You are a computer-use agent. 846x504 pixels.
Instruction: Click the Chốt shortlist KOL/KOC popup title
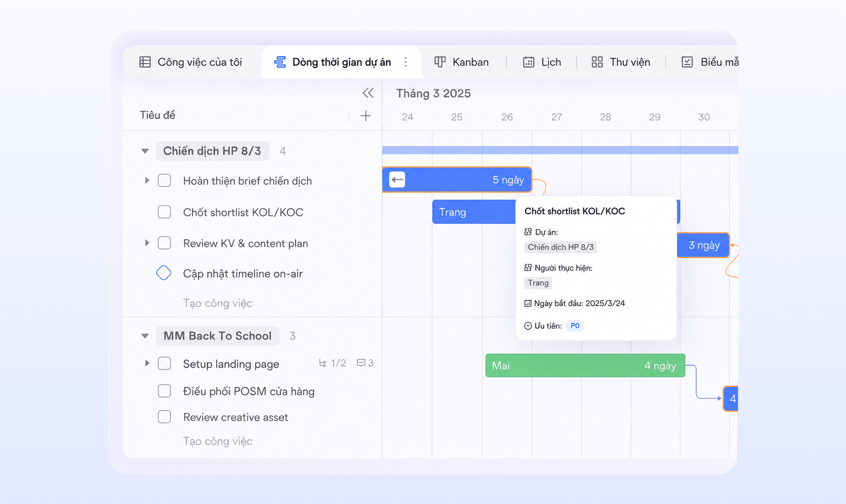(x=575, y=211)
